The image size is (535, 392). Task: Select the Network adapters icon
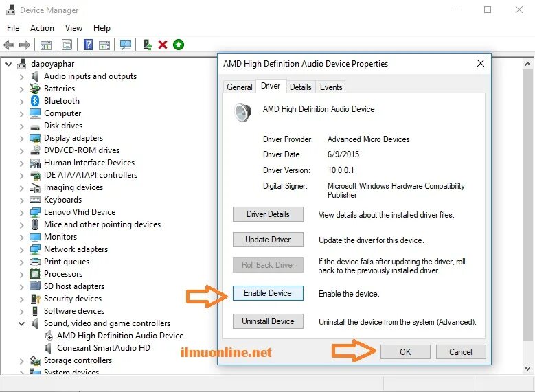[35, 249]
